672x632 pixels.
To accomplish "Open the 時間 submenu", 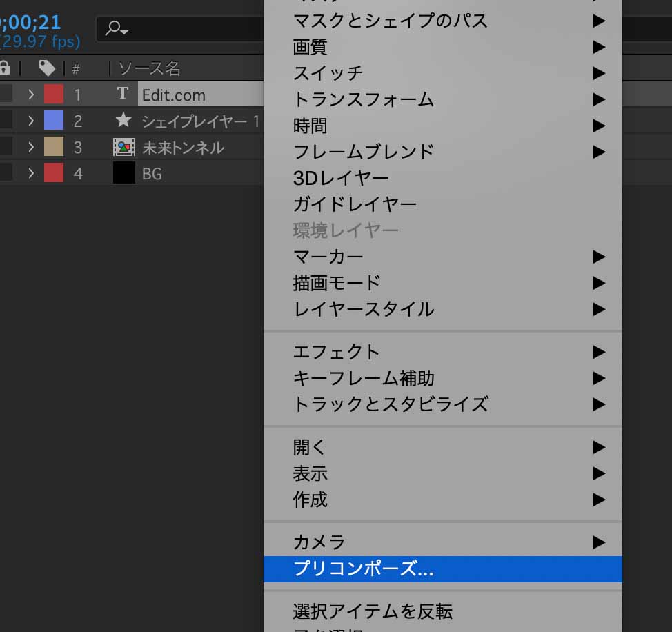I will coord(443,126).
